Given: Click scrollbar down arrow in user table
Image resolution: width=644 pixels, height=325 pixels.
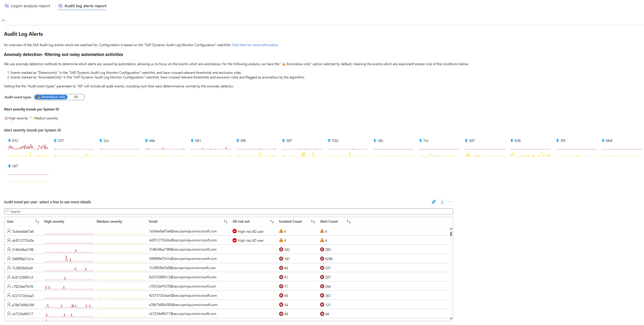Looking at the screenshot, I should [451, 319].
